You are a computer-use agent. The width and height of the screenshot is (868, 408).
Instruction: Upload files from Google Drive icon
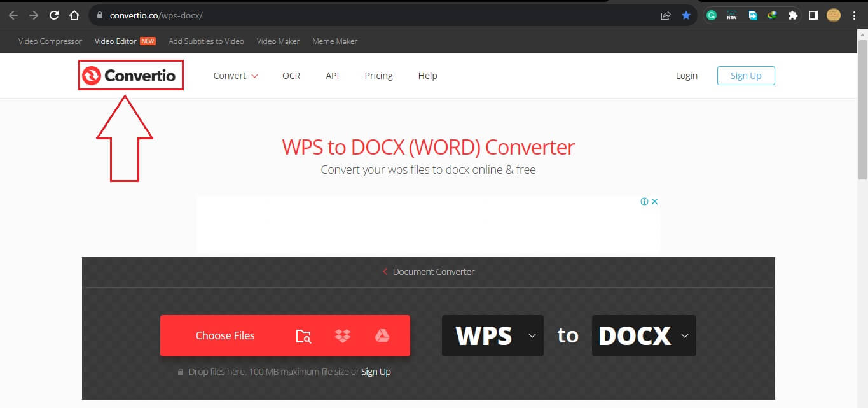coord(382,335)
